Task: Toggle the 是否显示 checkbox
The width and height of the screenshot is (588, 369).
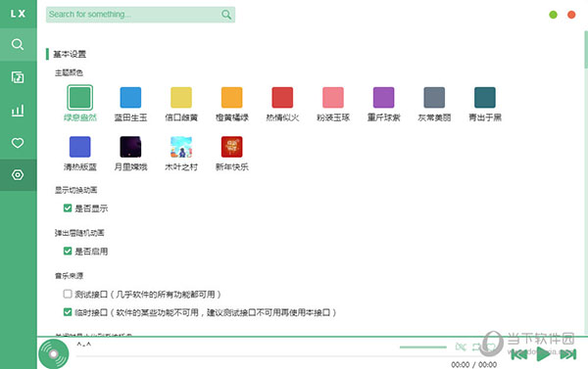Action: click(x=68, y=208)
